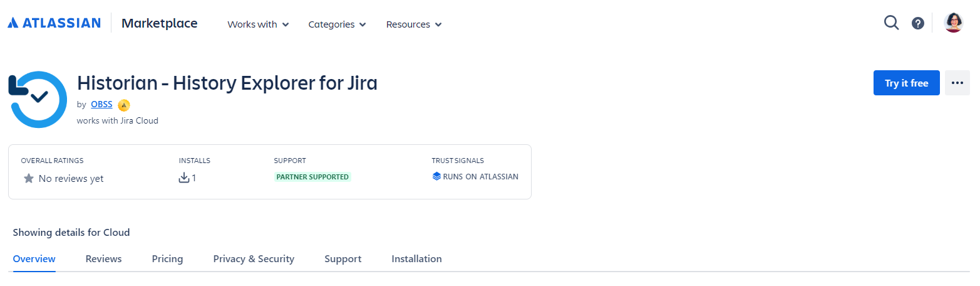Viewport: 980px width, 286px height.
Task: Click the Partner Supported badge
Action: click(x=312, y=177)
